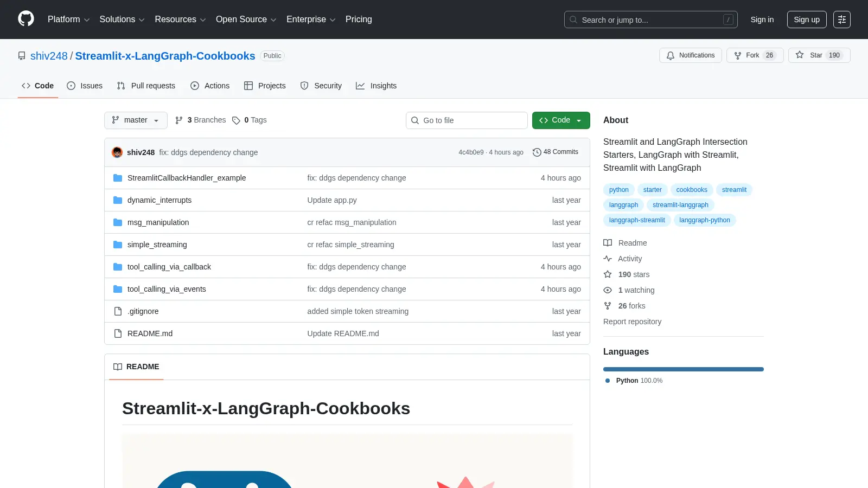The height and width of the screenshot is (488, 868).
Task: Click the repository icon beside shiv248
Action: pyautogui.click(x=22, y=56)
